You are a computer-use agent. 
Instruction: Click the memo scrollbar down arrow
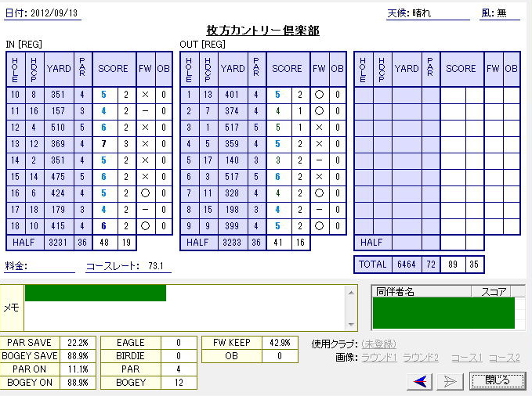coord(351,325)
